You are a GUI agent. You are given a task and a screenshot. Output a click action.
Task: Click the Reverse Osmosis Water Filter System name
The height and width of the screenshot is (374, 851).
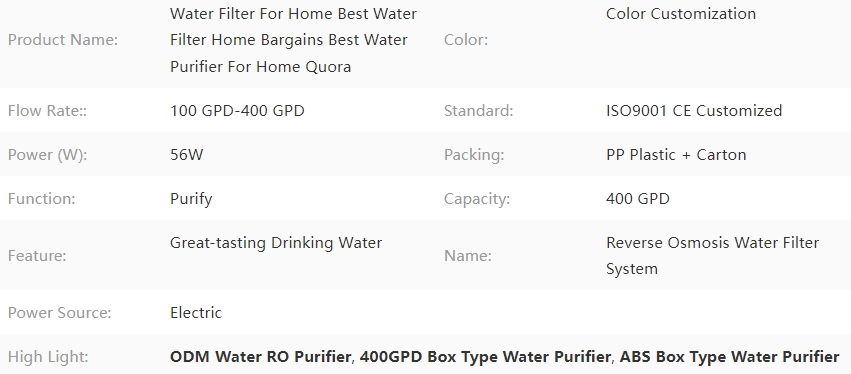point(713,256)
